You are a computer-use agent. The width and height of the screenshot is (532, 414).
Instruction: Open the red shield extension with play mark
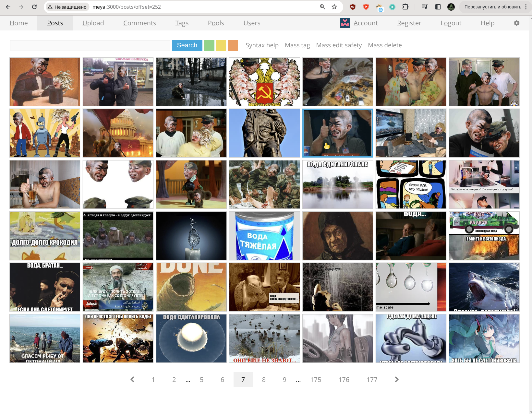coord(366,7)
